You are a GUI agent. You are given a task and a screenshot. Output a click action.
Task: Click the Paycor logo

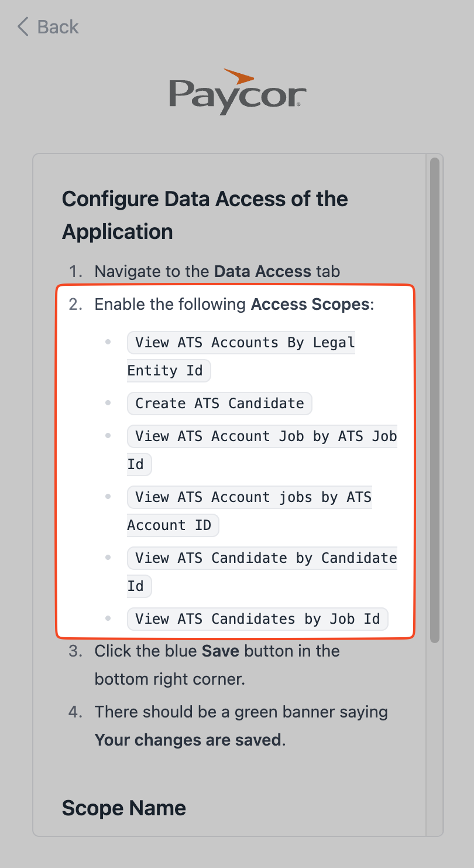click(x=237, y=91)
